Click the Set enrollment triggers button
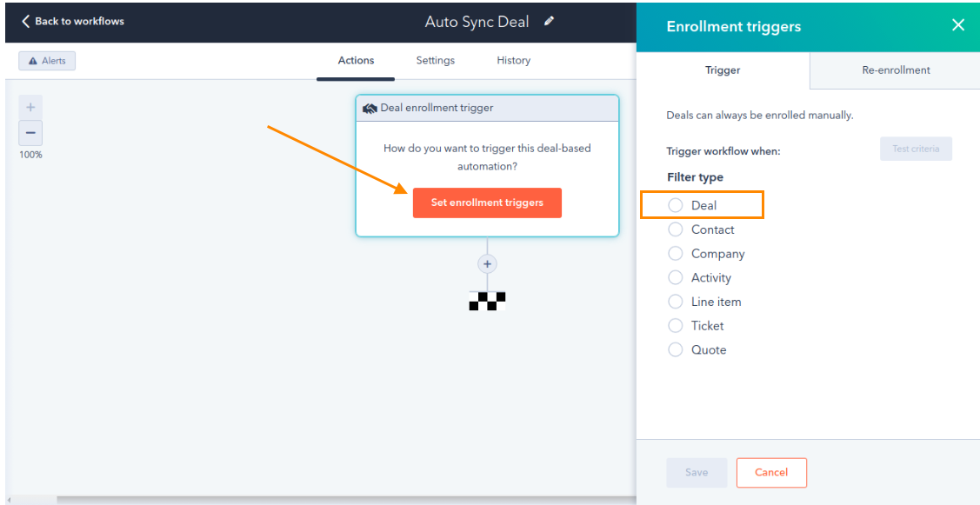 (488, 203)
